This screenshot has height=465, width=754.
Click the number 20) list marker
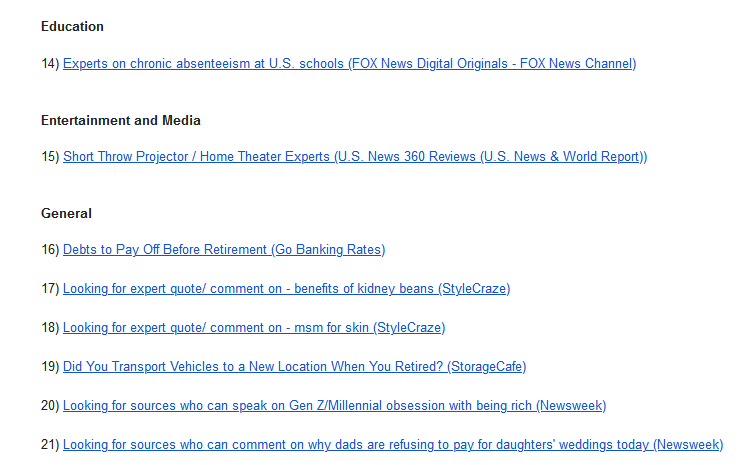pyautogui.click(x=50, y=405)
